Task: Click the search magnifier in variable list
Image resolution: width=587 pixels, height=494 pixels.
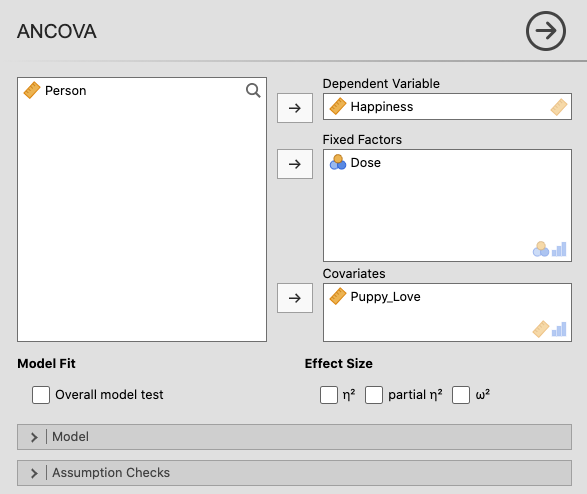Action: (x=253, y=91)
